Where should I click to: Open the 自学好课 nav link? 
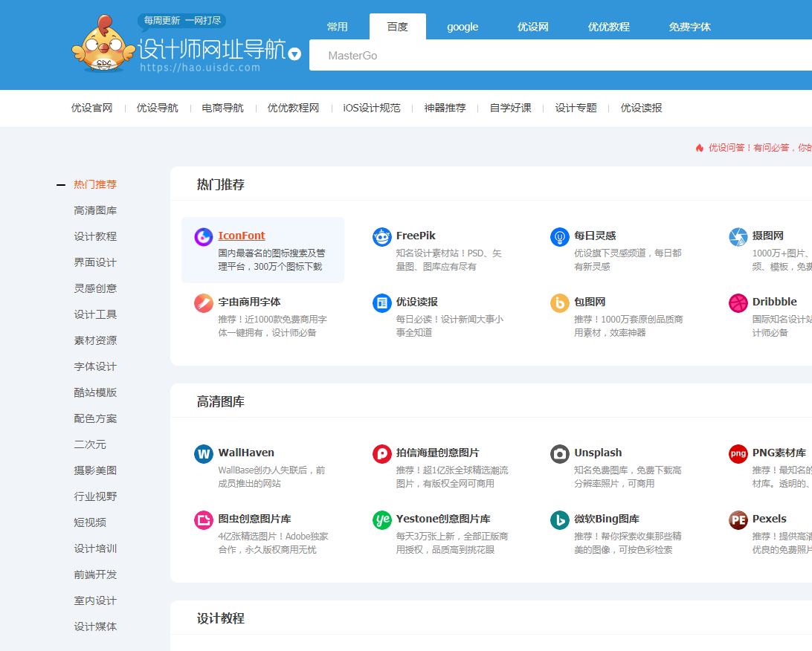(x=511, y=108)
